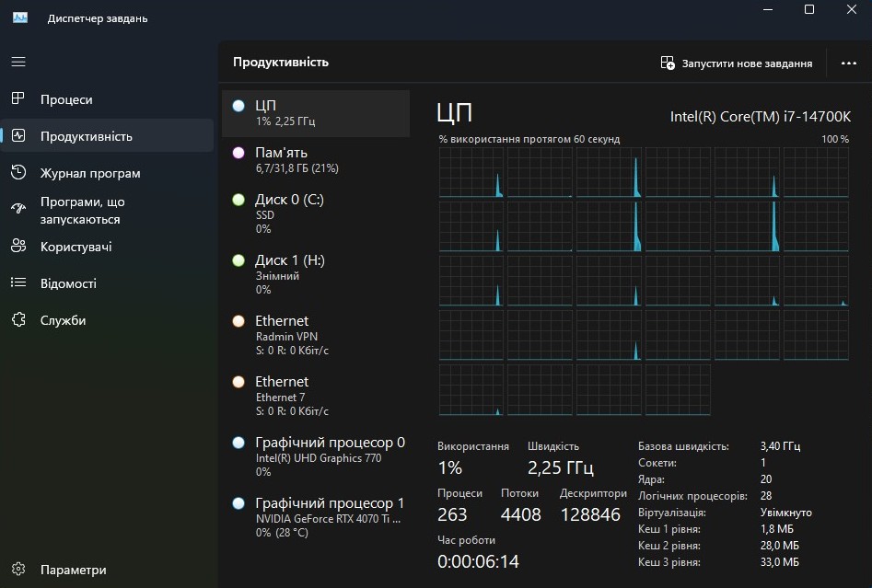The image size is (872, 588).
Task: Click the blue ЦП indicator circle
Action: point(238,106)
